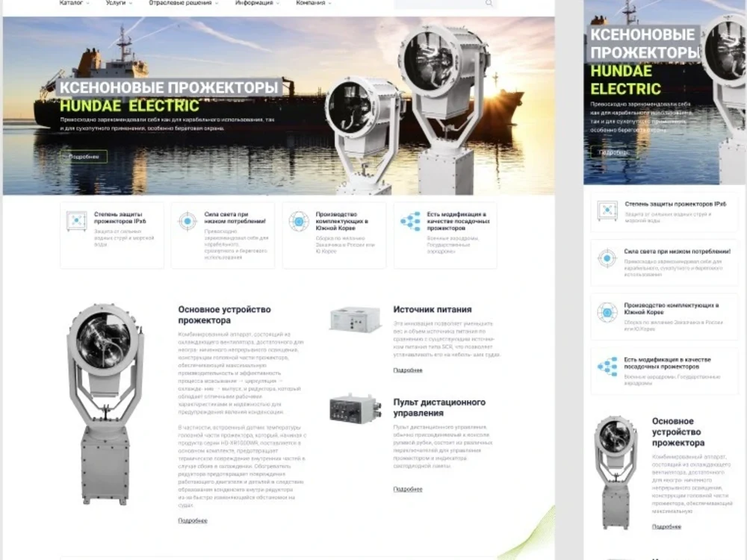The height and width of the screenshot is (560, 747).
Task: Expand the Отраслевые решения dropdown arrow
Action: [x=217, y=3]
